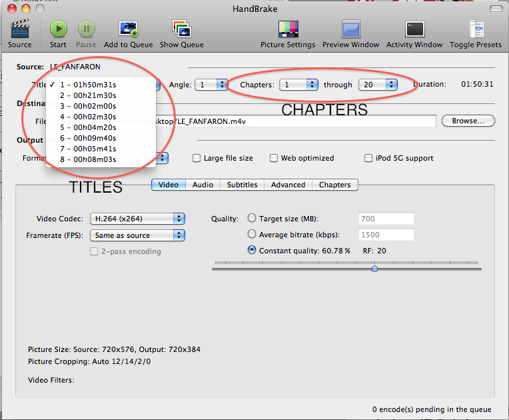
Task: Open the Source clapperboard icon
Action: coord(20,29)
